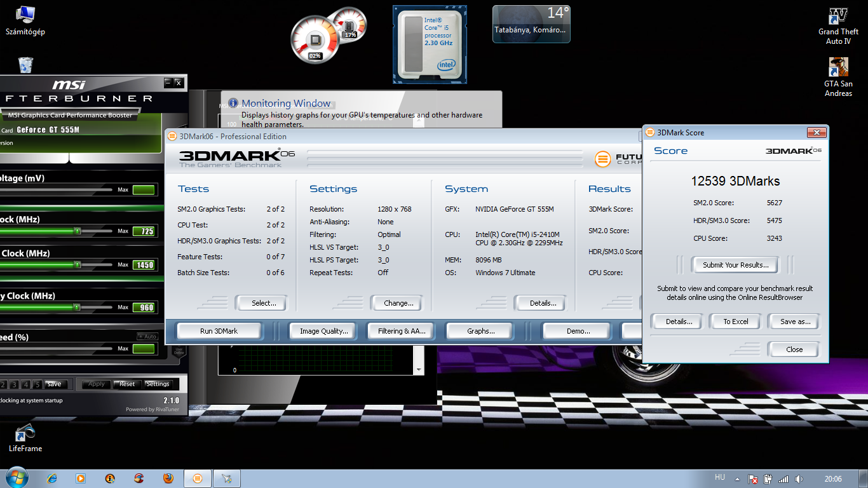Click the 1280 x 768 resolution value
This screenshot has height=488, width=868.
[x=394, y=209]
